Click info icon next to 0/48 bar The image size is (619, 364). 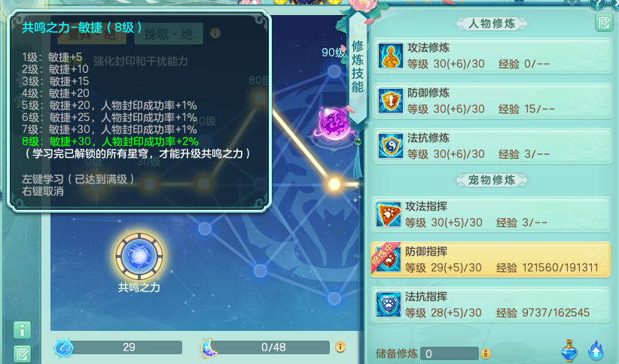pos(340,347)
